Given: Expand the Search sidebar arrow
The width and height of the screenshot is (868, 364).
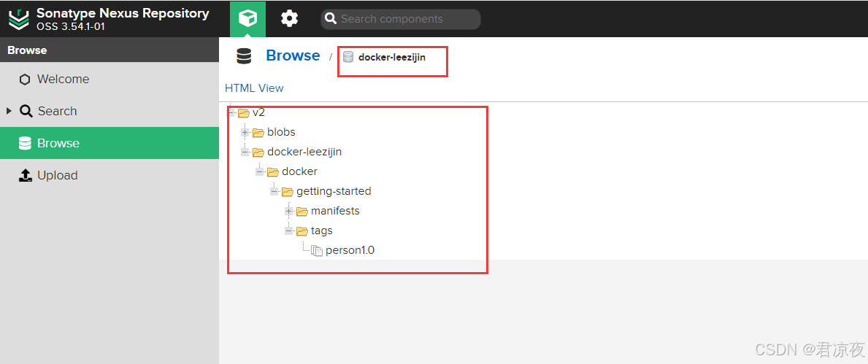Looking at the screenshot, I should 9,111.
